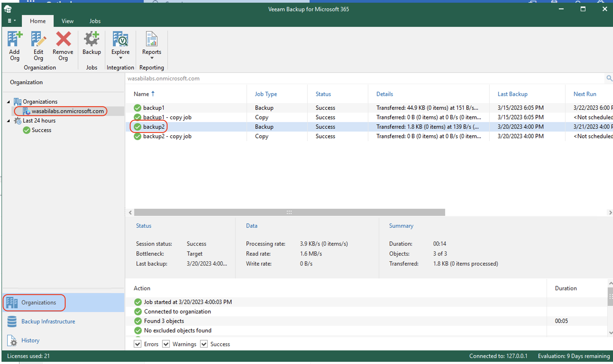Screen dimensions: 613x364
Task: Click the Organizations navigation pane icon
Action: tap(12, 302)
